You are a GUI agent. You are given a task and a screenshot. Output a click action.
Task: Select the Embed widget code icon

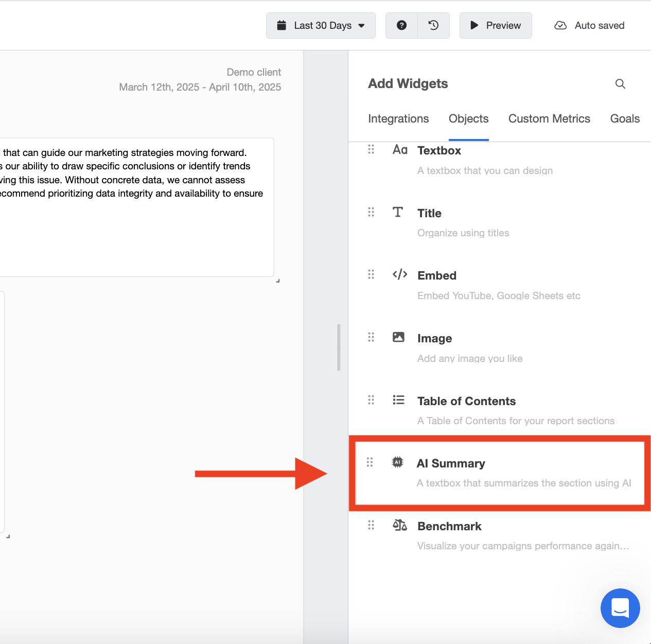click(x=400, y=274)
